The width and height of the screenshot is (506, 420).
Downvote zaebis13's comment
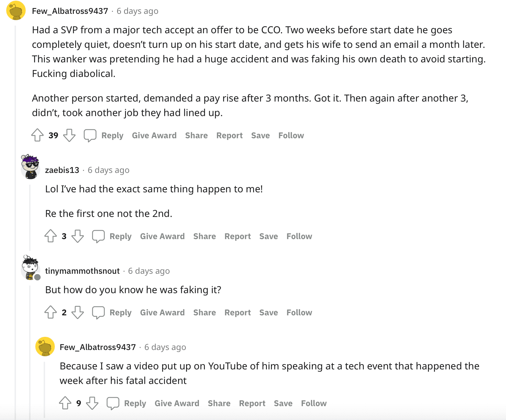click(x=78, y=236)
